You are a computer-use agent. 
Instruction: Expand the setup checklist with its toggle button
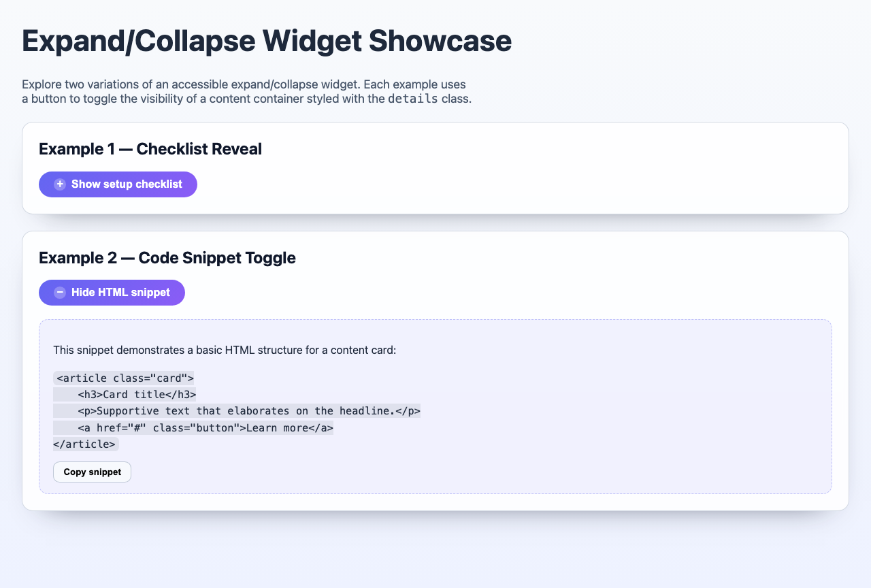click(118, 184)
